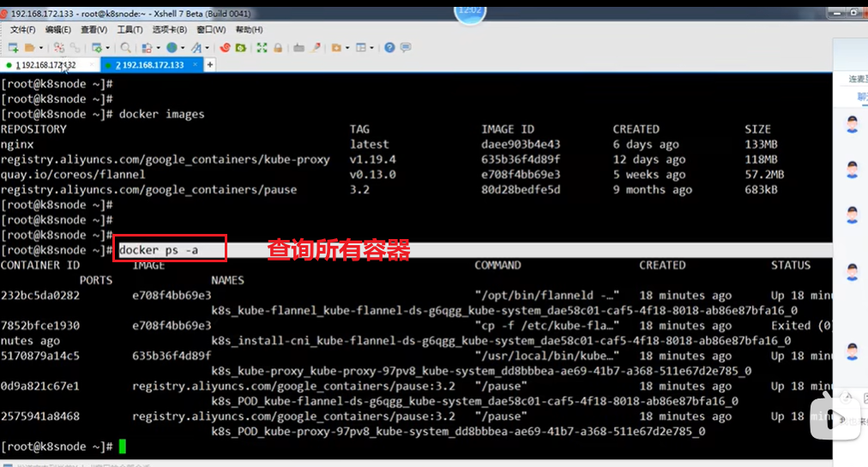Click image ID 80d28bedfe5d

tap(521, 189)
